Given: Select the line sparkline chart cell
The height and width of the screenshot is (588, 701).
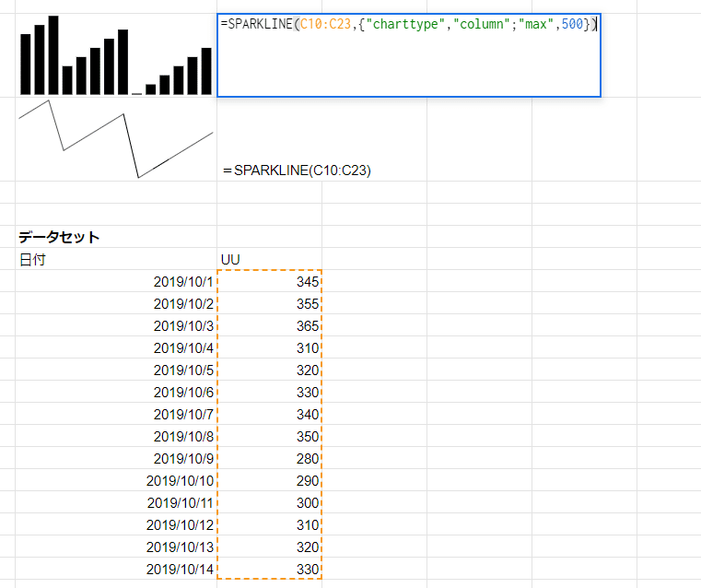Looking at the screenshot, I should coord(116,139).
